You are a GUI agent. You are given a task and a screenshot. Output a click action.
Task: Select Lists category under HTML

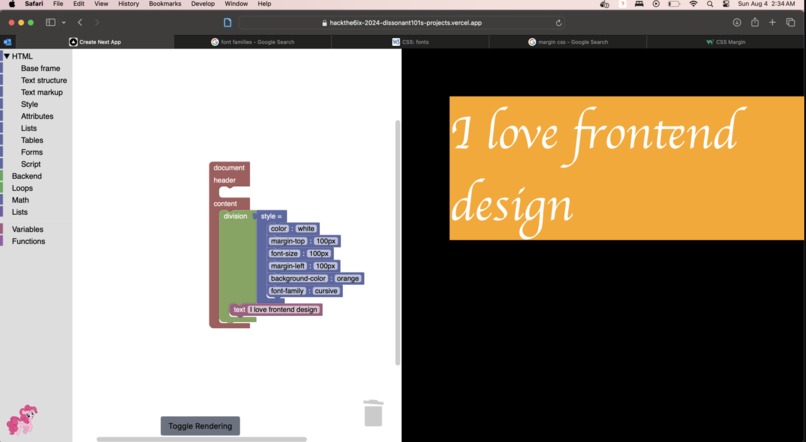[x=29, y=128]
